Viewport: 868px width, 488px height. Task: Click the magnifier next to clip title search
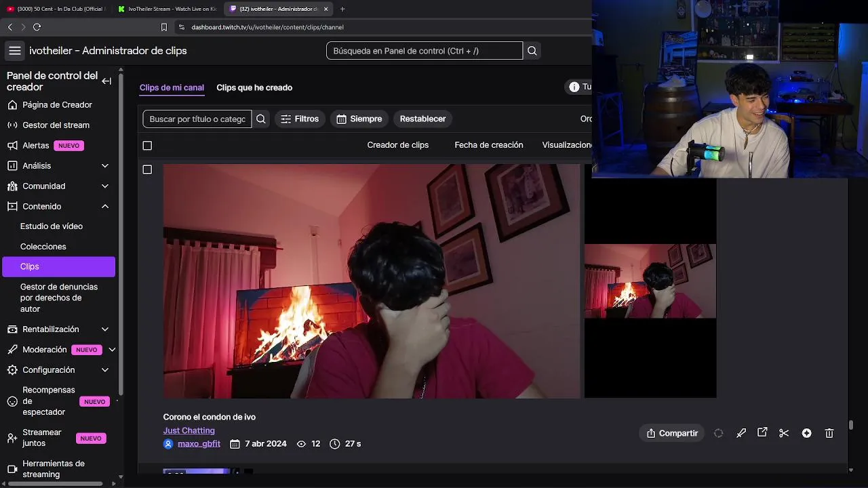[261, 119]
